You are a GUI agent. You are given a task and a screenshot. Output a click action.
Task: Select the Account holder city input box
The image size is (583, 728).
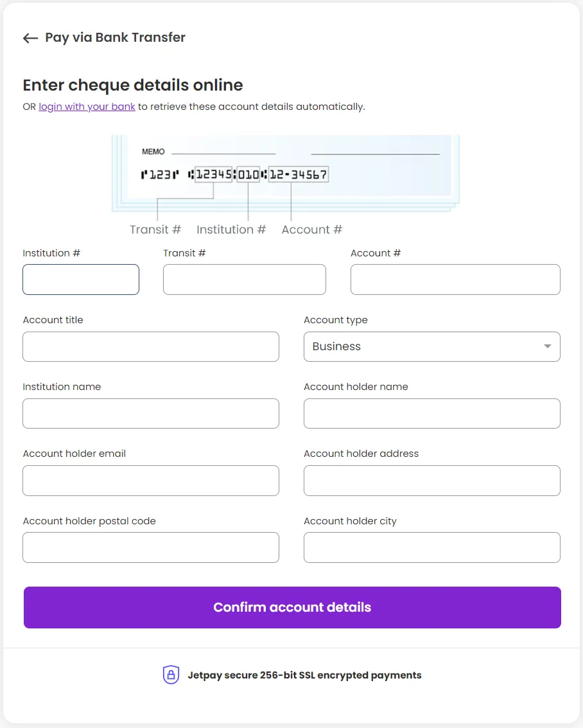click(431, 547)
